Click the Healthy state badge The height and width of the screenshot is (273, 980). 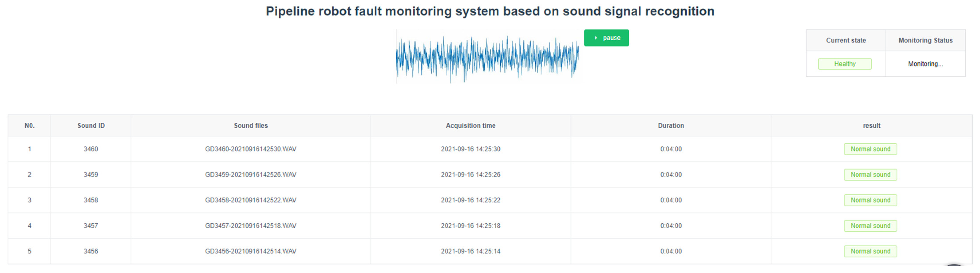click(845, 64)
